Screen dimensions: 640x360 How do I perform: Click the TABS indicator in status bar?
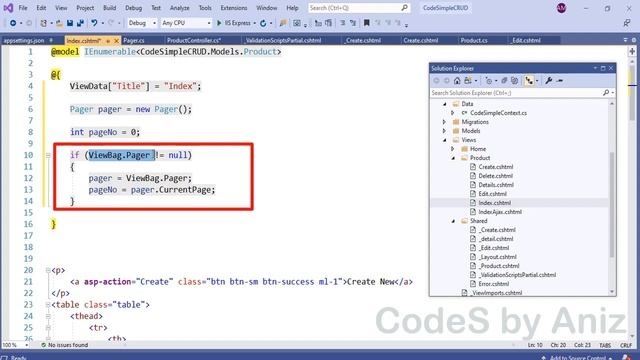pyautogui.click(x=605, y=345)
